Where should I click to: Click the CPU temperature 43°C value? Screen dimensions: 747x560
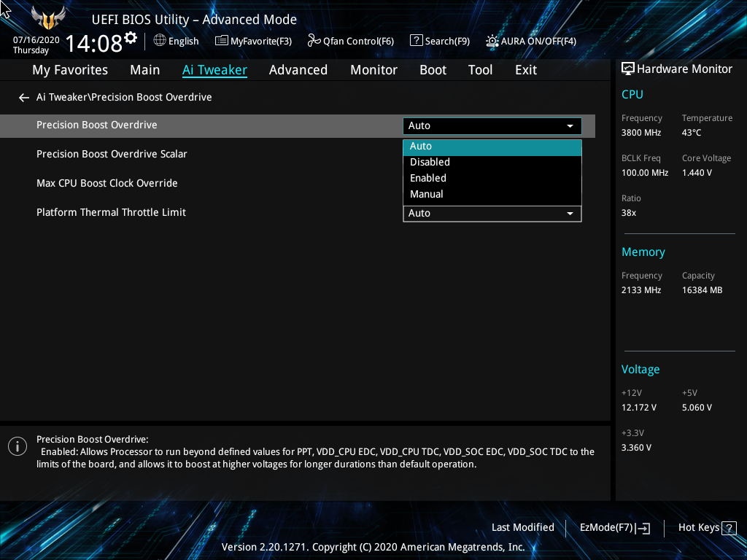tap(692, 133)
